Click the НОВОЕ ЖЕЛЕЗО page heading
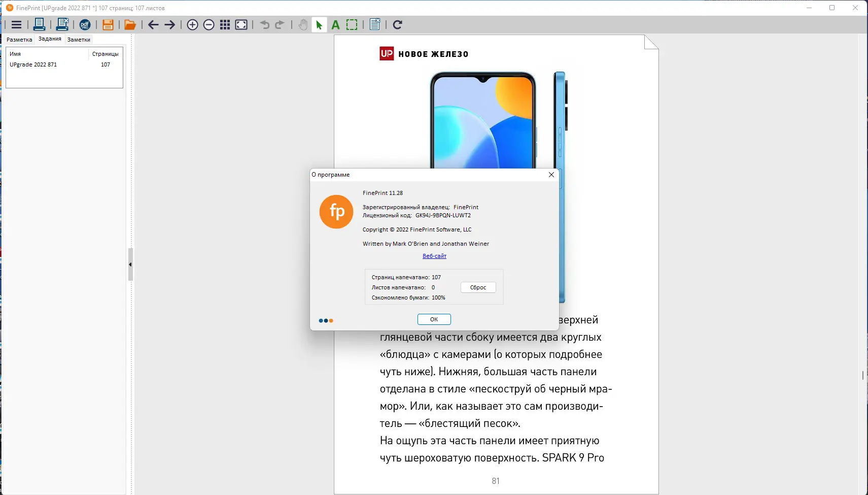 pyautogui.click(x=433, y=54)
